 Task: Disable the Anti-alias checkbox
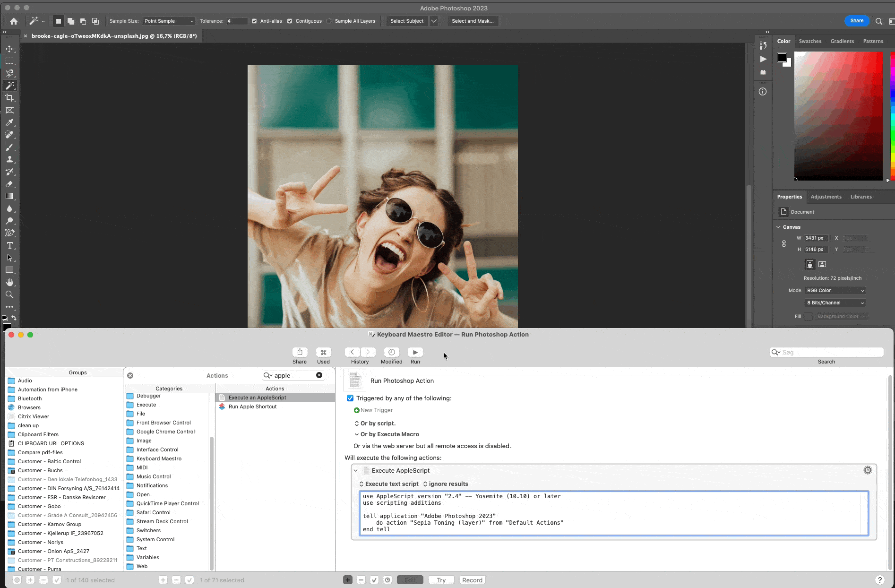tap(254, 21)
